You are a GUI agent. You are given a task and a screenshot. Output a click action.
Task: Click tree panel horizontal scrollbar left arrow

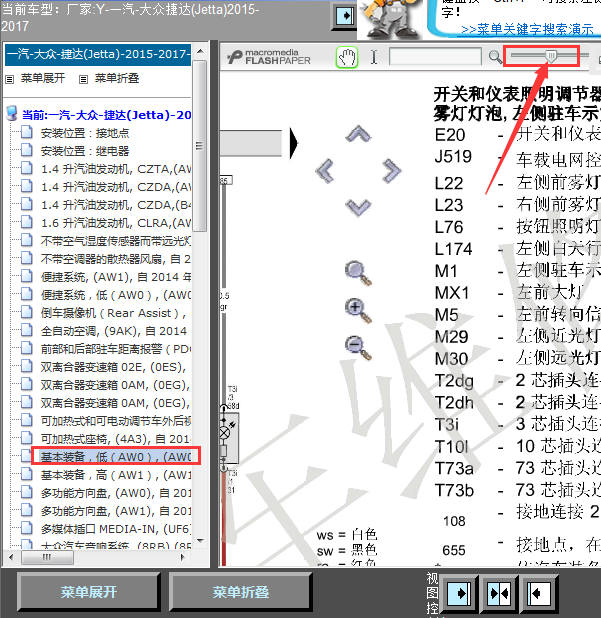point(11,557)
